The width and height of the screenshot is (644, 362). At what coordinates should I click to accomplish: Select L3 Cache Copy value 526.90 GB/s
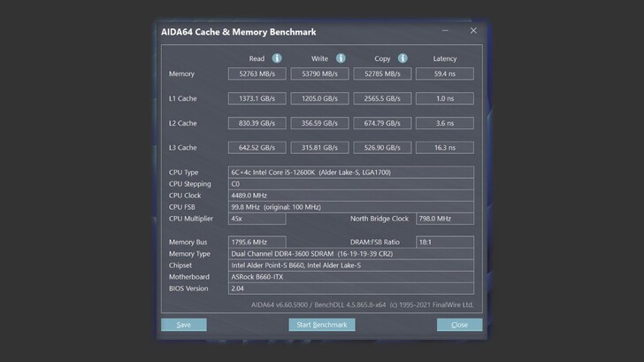point(382,148)
